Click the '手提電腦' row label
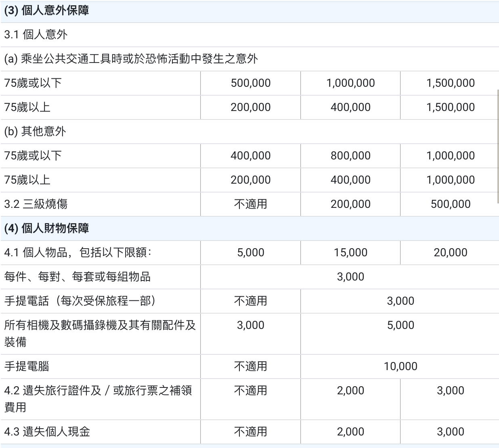Screen dimensions: 499x448 pyautogui.click(x=27, y=366)
